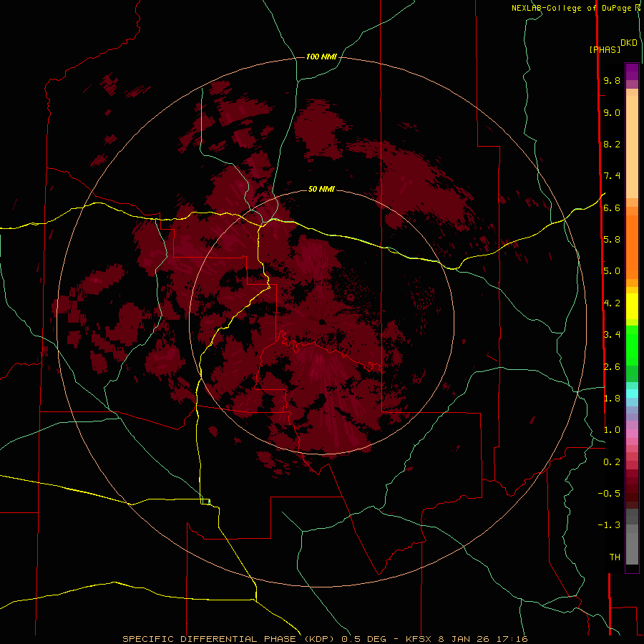Pick the pink swatch in the color bar
Screen dimensions: 644x644
632,434
